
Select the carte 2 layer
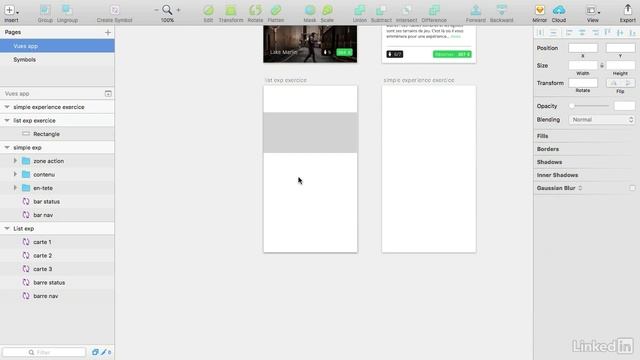tap(57, 255)
